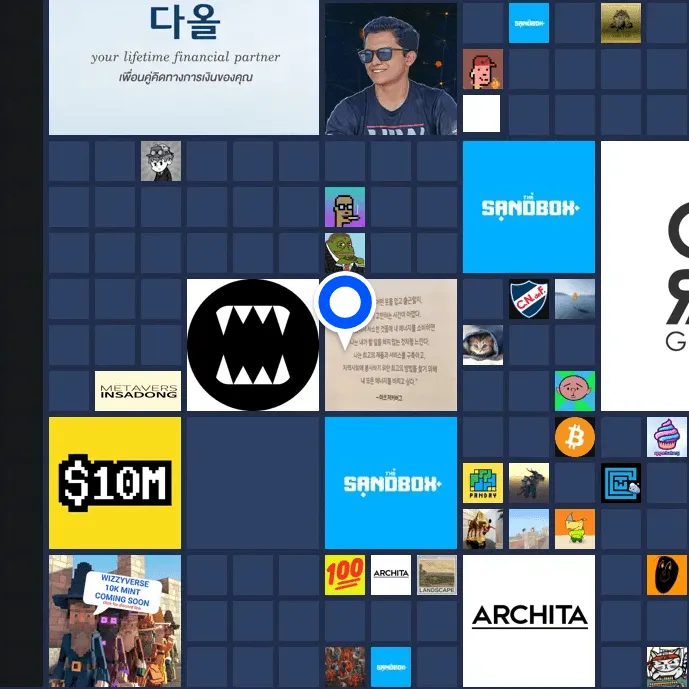The width and height of the screenshot is (689, 689).
Task: Select the large empty parcel beside the $10M tile
Action: (253, 483)
